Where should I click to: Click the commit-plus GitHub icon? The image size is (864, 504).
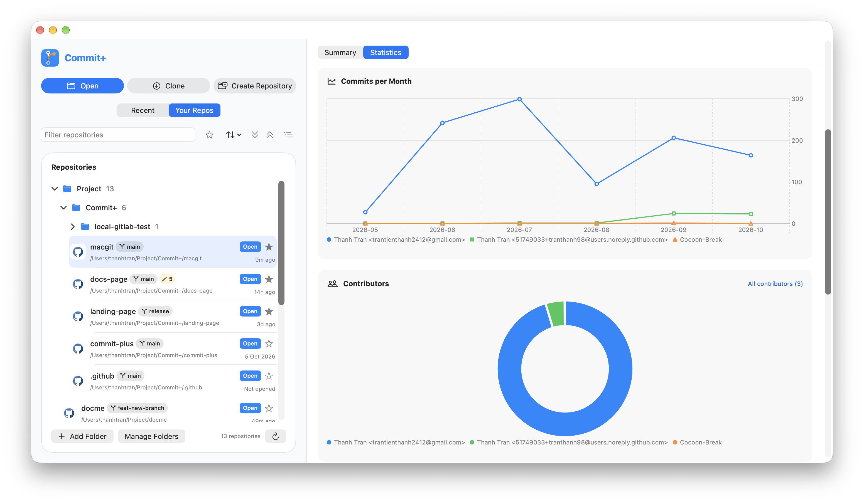click(x=78, y=349)
